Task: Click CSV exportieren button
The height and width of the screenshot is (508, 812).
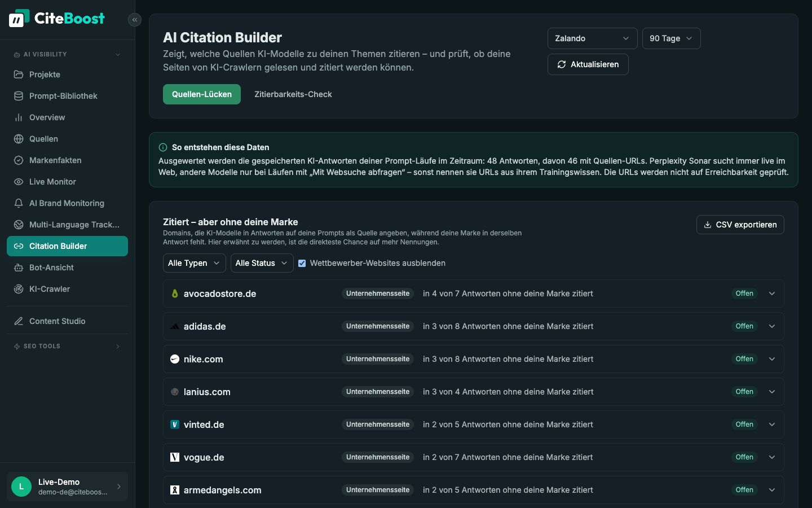Action: pyautogui.click(x=740, y=225)
